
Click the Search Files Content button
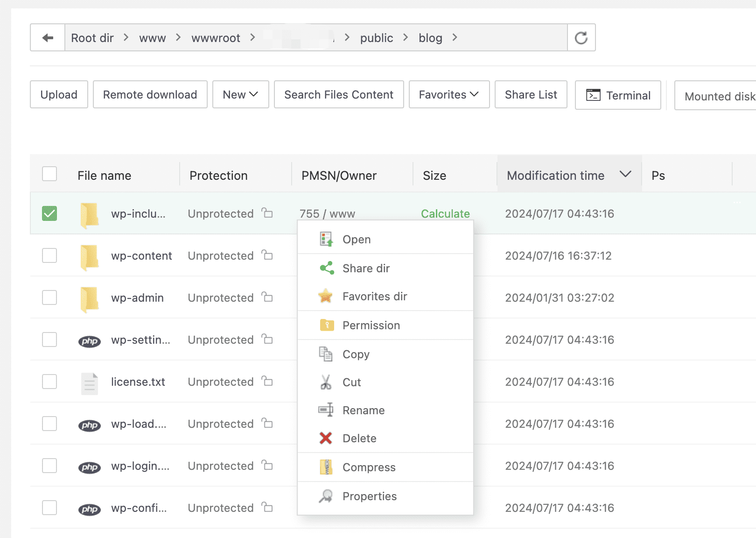pyautogui.click(x=339, y=94)
